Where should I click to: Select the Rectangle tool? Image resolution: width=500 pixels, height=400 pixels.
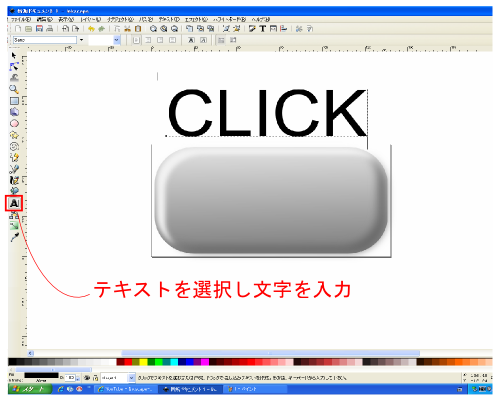(x=14, y=101)
